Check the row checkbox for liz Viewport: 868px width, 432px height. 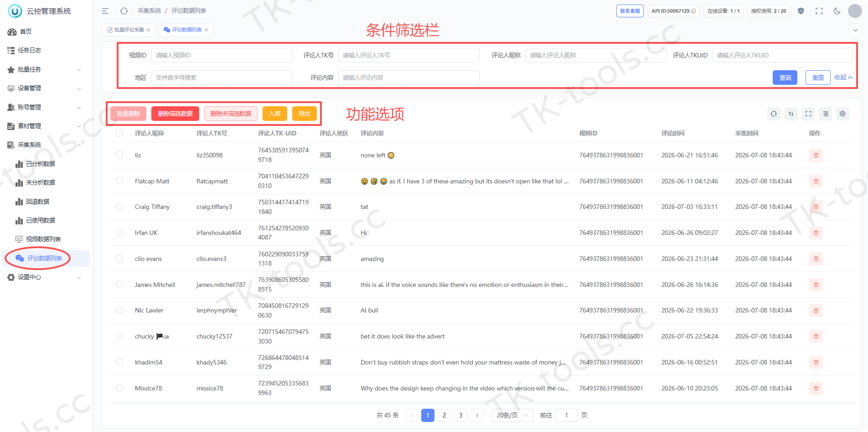tap(119, 155)
